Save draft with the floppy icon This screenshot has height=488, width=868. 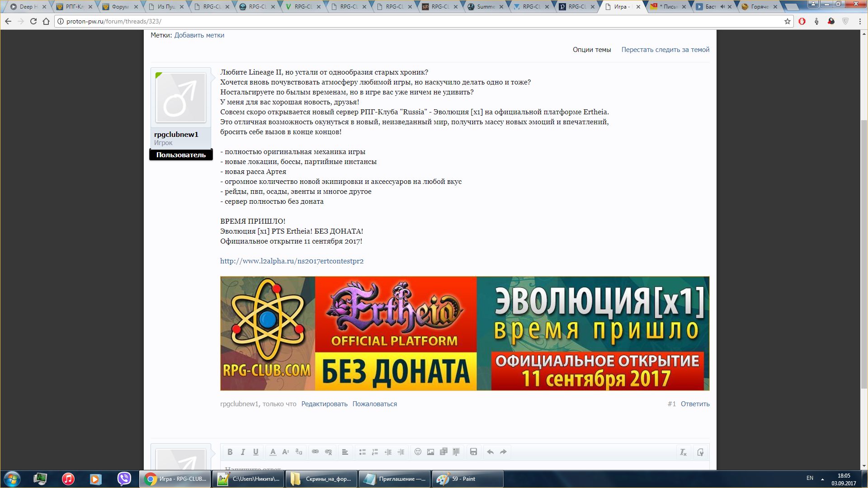tap(473, 452)
